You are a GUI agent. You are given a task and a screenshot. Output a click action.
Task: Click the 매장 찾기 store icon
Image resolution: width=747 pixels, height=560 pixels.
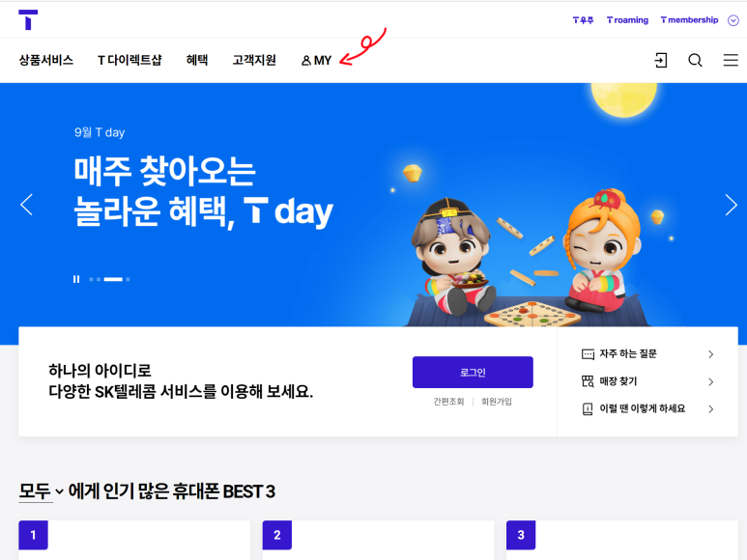pos(588,381)
